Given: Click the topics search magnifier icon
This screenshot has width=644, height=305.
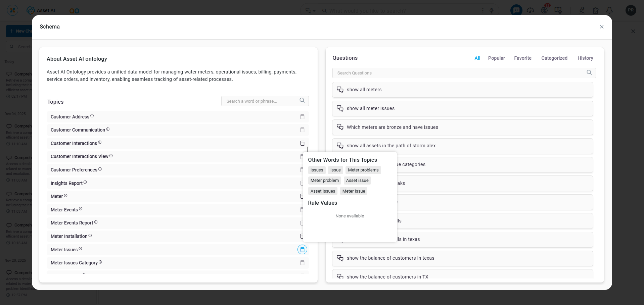Looking at the screenshot, I should [302, 101].
